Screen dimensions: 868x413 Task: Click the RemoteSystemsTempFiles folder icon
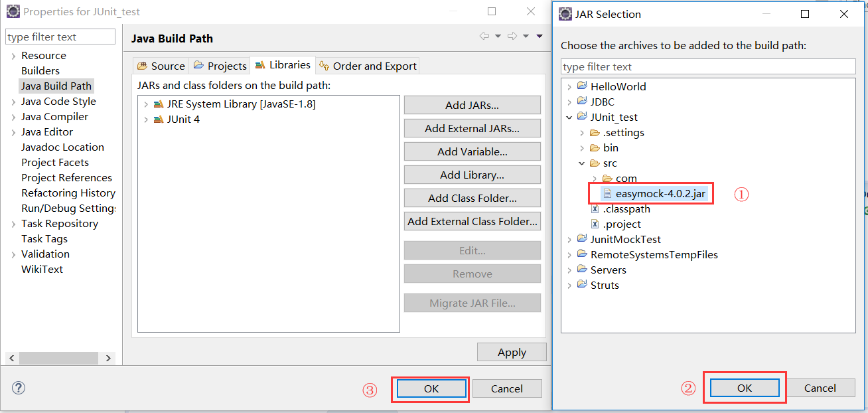point(582,254)
